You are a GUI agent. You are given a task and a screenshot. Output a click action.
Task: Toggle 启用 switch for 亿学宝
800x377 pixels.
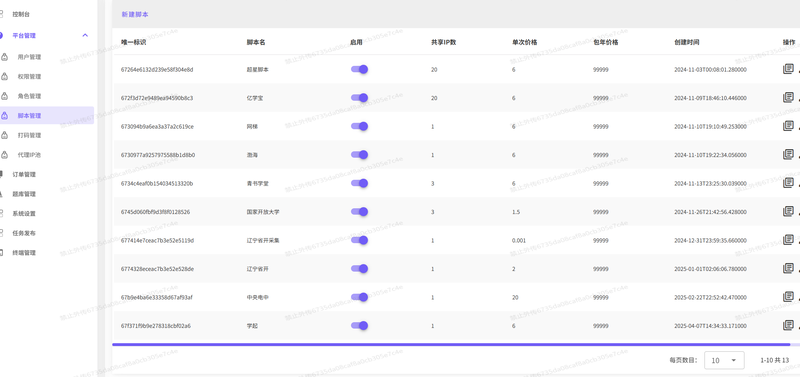pyautogui.click(x=359, y=98)
